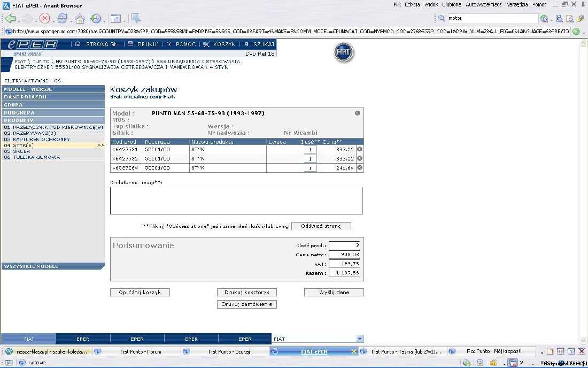Open the tab list dropdown arrow
This screenshot has width=588, height=368.
541,352
